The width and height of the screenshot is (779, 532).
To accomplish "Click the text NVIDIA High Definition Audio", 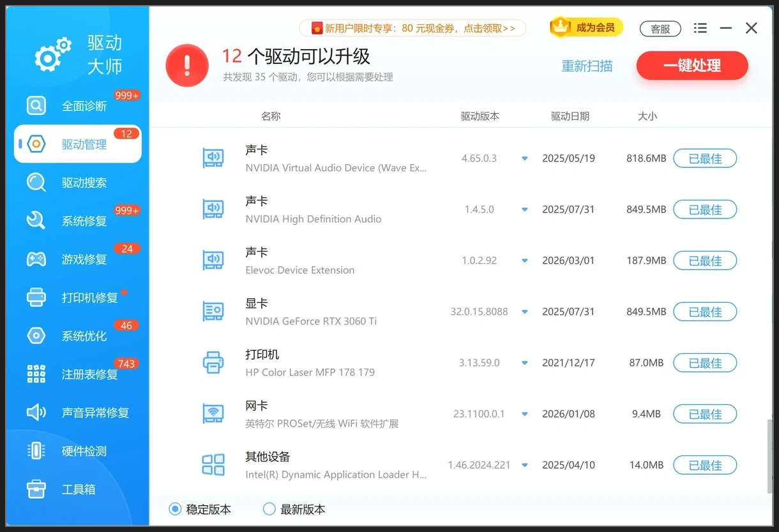I will (314, 219).
